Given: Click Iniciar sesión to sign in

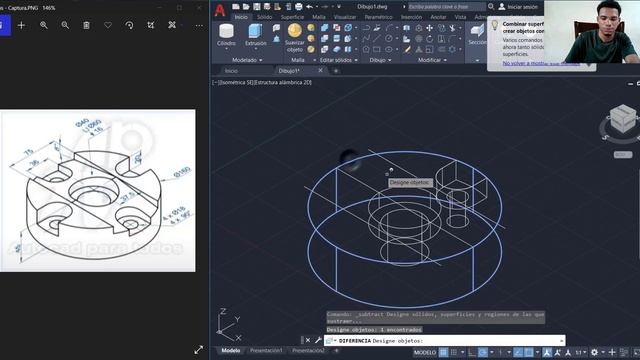Looking at the screenshot, I should (x=522, y=7).
